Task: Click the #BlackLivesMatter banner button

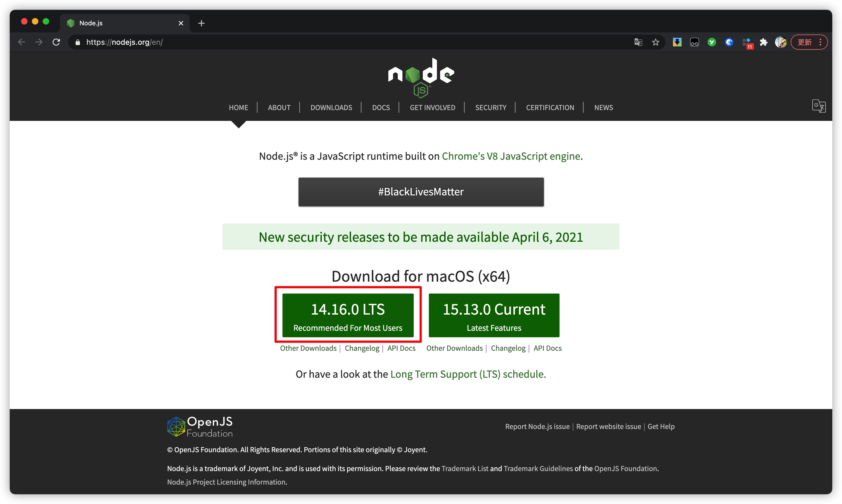Action: [x=421, y=192]
